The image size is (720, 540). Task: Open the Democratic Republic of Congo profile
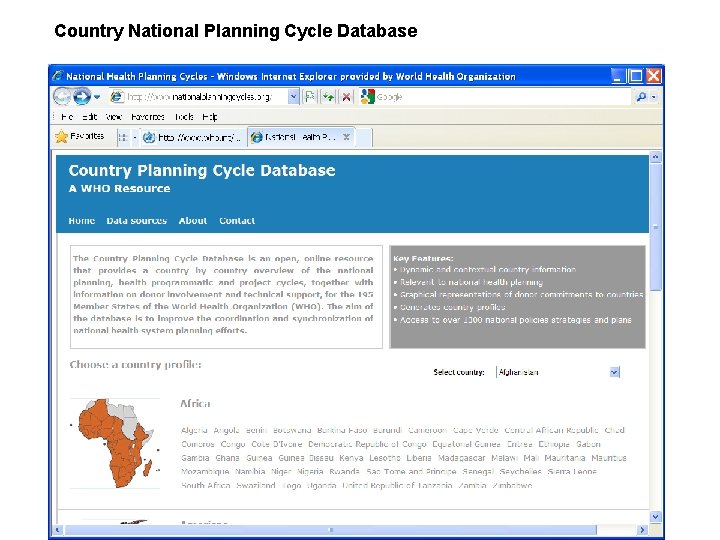coord(367,444)
